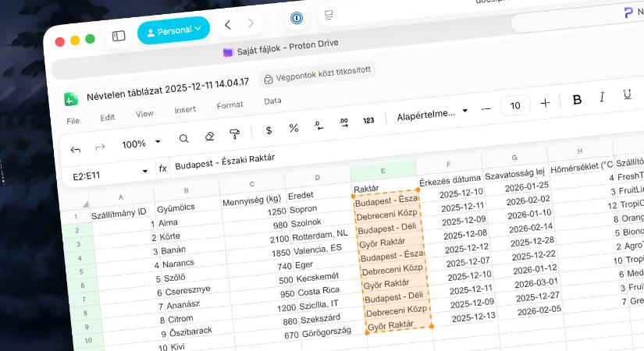Increase font size with plus button

(545, 103)
